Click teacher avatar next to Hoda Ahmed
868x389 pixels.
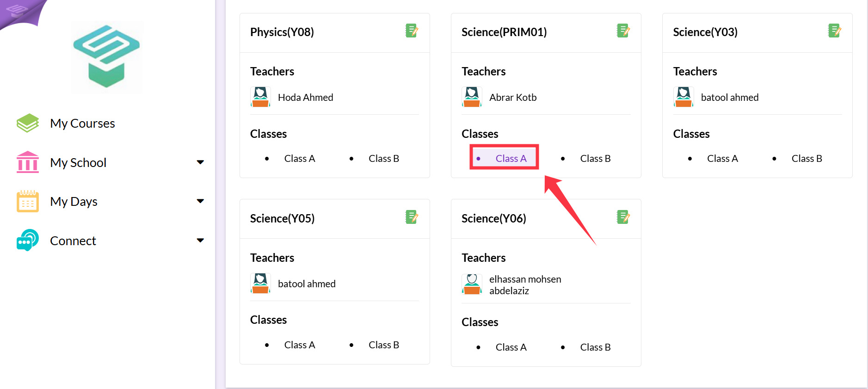[260, 97]
